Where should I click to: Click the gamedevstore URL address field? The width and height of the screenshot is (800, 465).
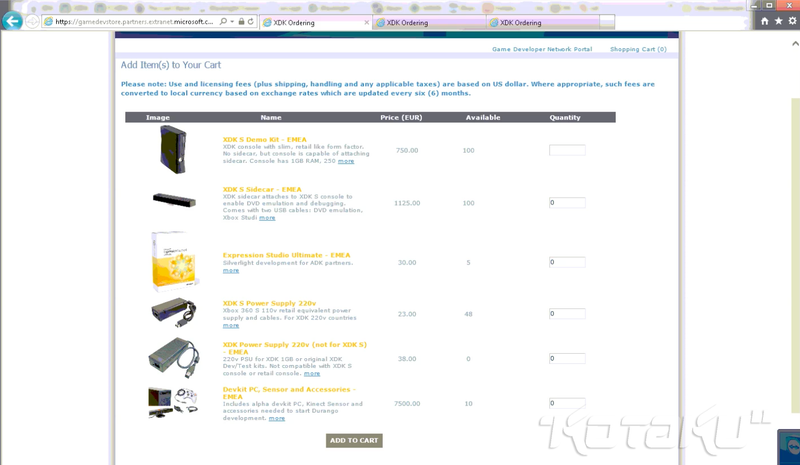(x=134, y=22)
